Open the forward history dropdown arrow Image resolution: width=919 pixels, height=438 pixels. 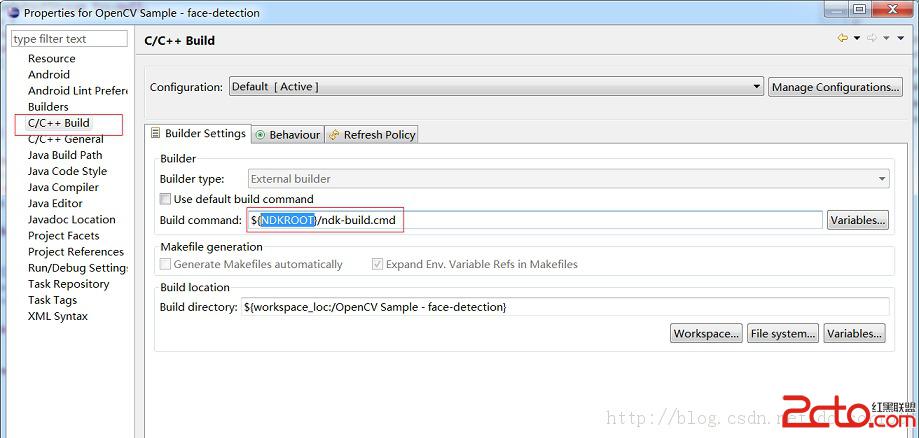point(886,39)
